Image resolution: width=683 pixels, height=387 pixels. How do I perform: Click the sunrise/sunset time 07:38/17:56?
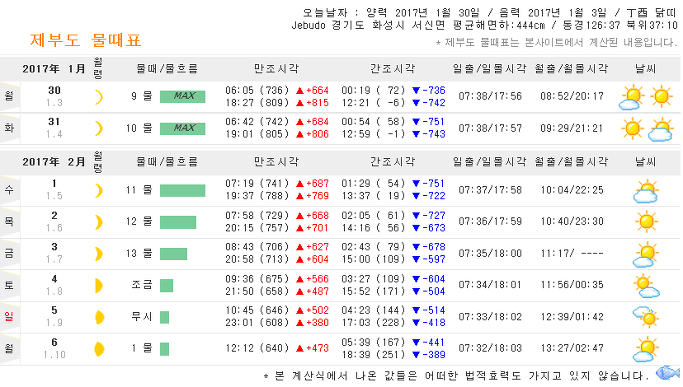point(490,96)
